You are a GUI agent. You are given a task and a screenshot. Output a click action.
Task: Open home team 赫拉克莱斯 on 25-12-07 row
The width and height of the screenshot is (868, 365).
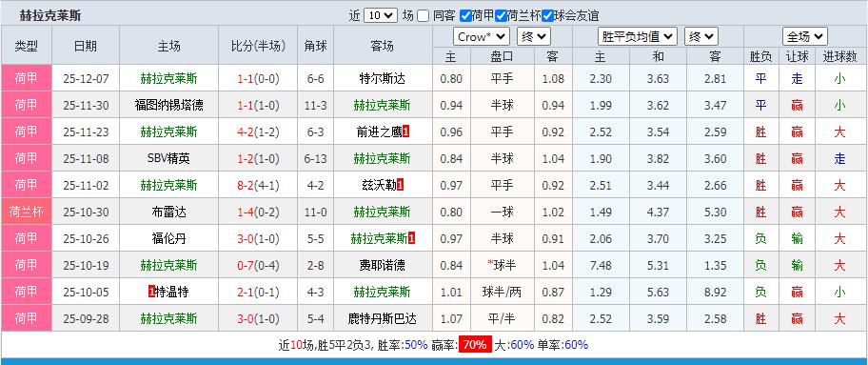(x=168, y=78)
